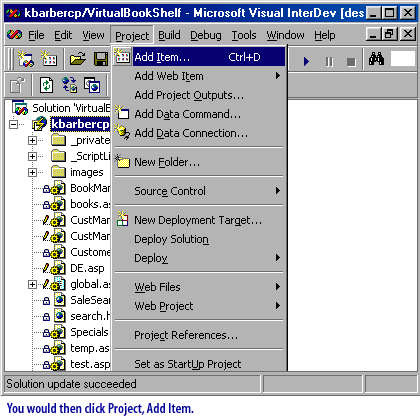Screen dimensions: 420x420
Task: Click the Stop square toolbar icon
Action: 351,62
